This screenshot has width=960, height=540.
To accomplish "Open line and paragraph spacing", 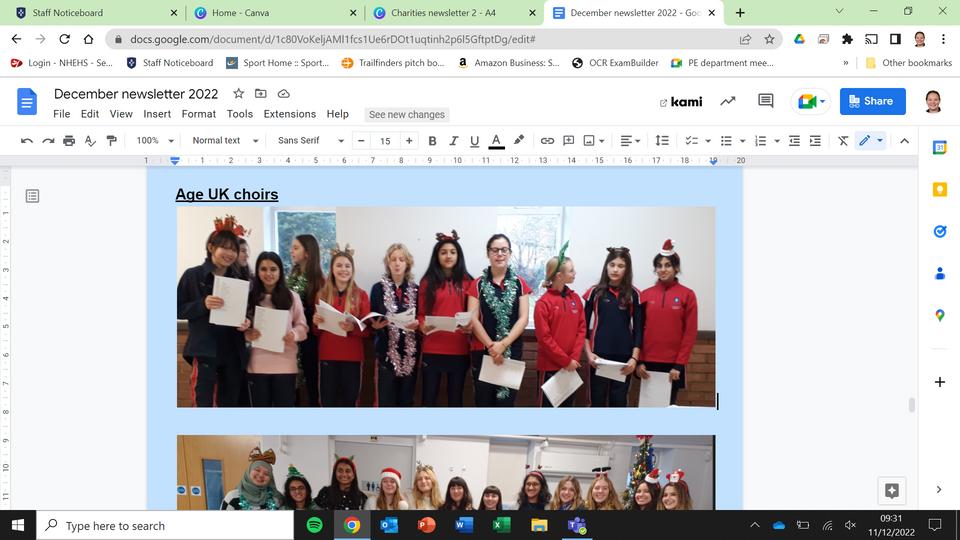I will pyautogui.click(x=662, y=141).
